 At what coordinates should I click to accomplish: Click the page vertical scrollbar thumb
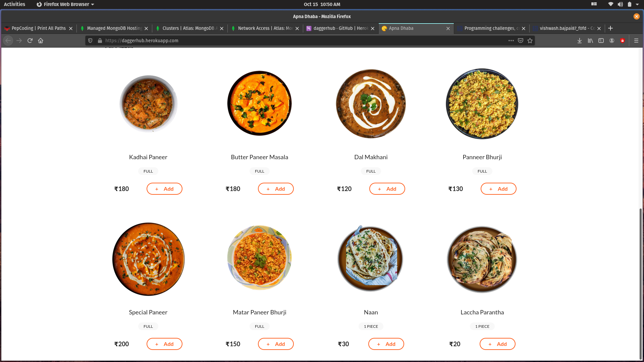(x=640, y=283)
